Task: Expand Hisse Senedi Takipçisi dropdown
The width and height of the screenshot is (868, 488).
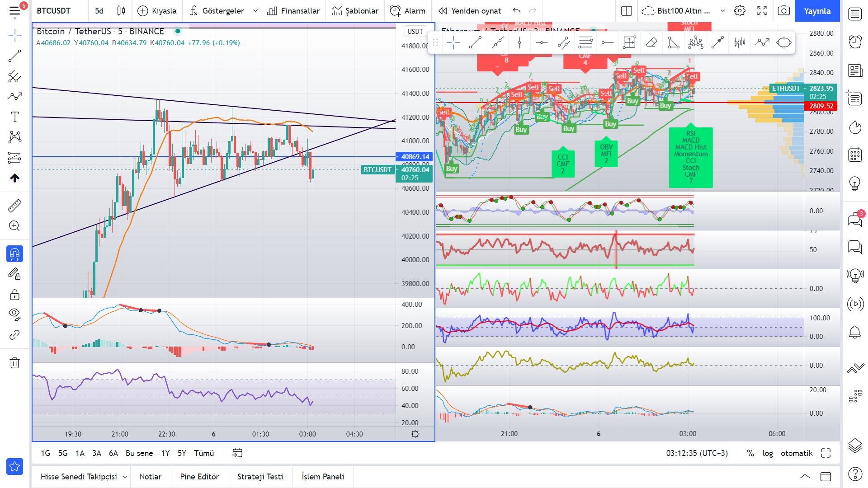Action: [x=125, y=477]
